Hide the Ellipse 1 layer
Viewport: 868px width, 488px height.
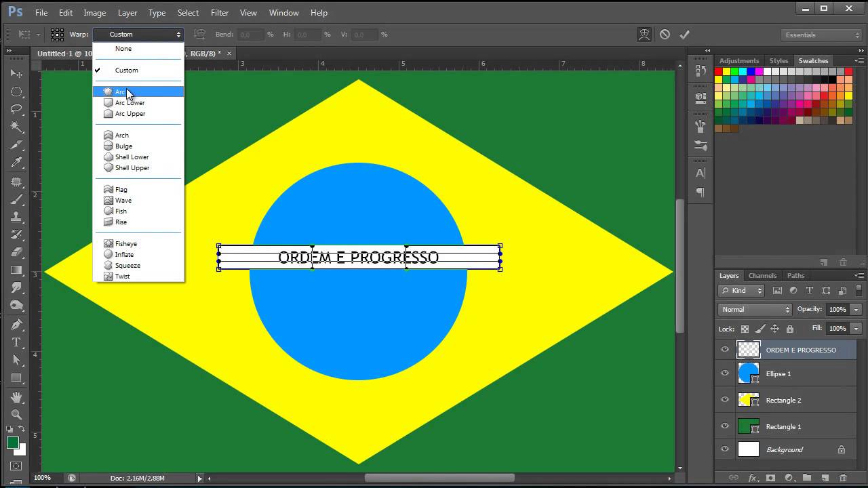725,373
